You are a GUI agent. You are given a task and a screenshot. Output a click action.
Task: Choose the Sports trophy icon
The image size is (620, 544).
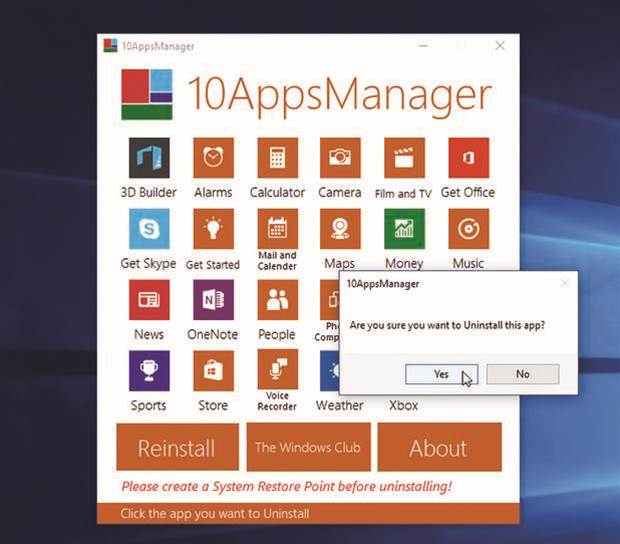(149, 370)
